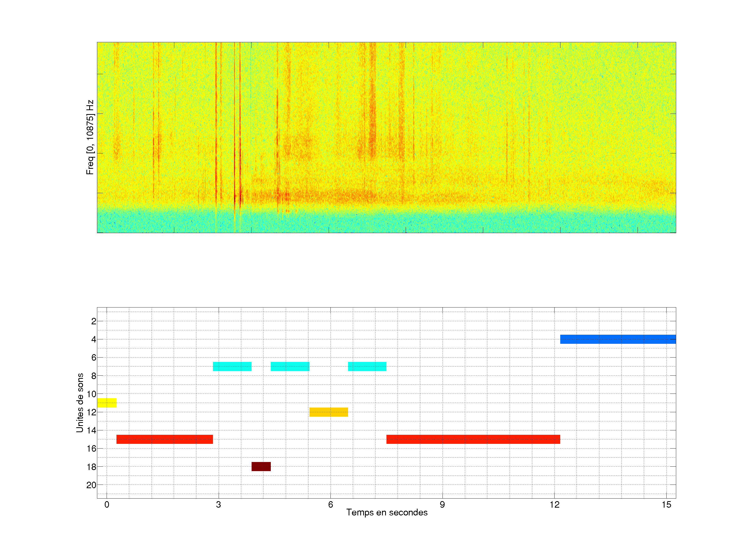This screenshot has width=747, height=560.
Task: Click the y-axis tick label 20
Action: pos(91,485)
